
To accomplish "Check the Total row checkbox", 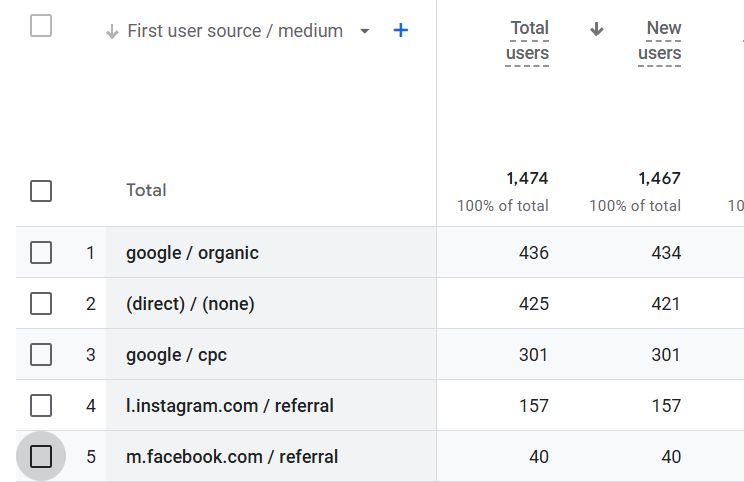I will 41,190.
